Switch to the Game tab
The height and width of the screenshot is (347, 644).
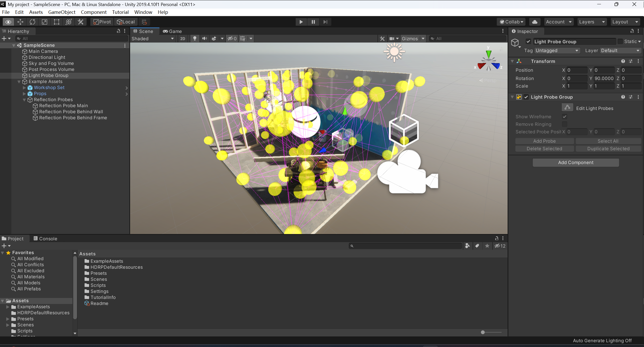tap(172, 31)
